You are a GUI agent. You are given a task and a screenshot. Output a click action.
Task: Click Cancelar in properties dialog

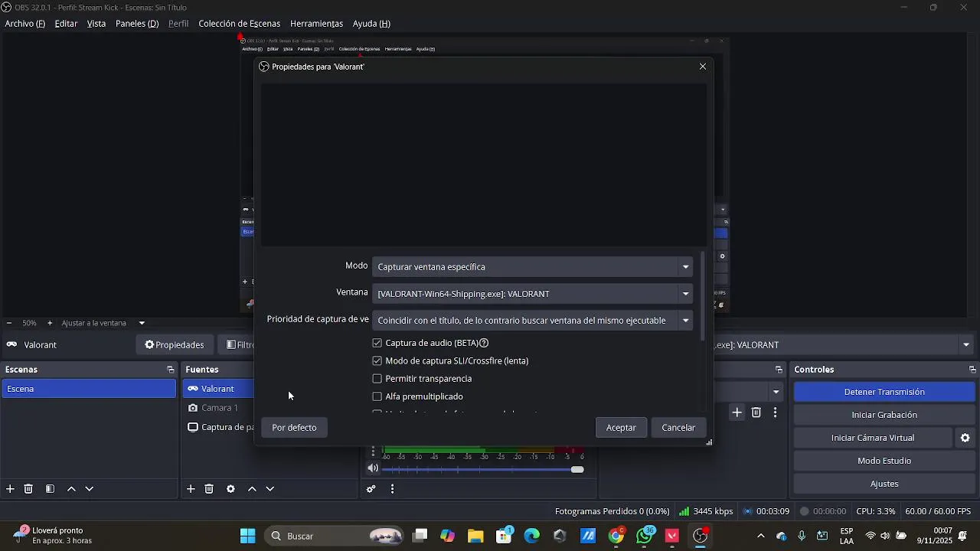click(678, 428)
